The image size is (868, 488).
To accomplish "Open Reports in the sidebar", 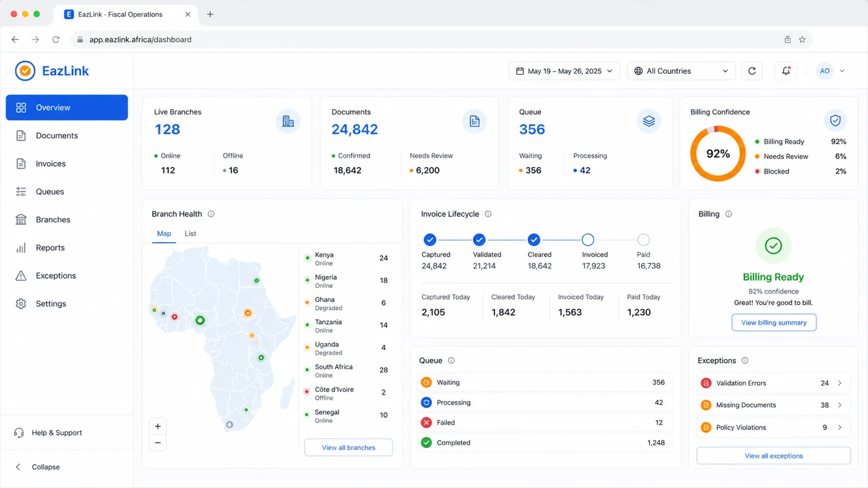I will click(x=67, y=248).
